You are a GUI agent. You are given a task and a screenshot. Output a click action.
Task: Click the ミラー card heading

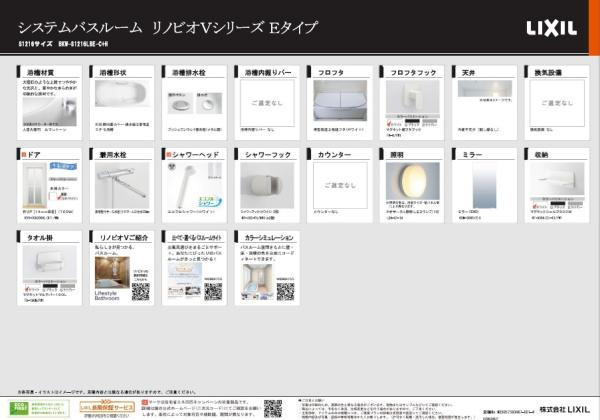click(472, 155)
